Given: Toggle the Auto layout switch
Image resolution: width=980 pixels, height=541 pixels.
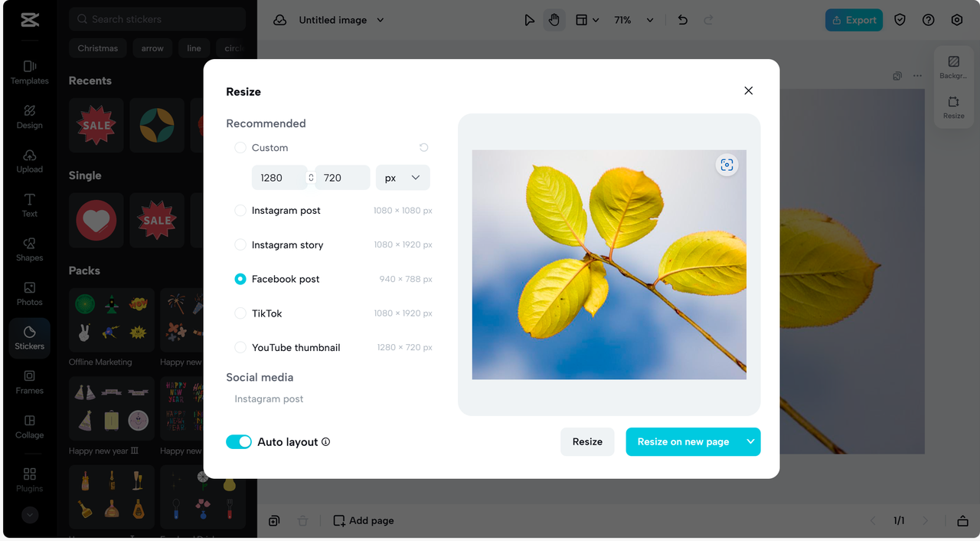Looking at the screenshot, I should pyautogui.click(x=239, y=442).
